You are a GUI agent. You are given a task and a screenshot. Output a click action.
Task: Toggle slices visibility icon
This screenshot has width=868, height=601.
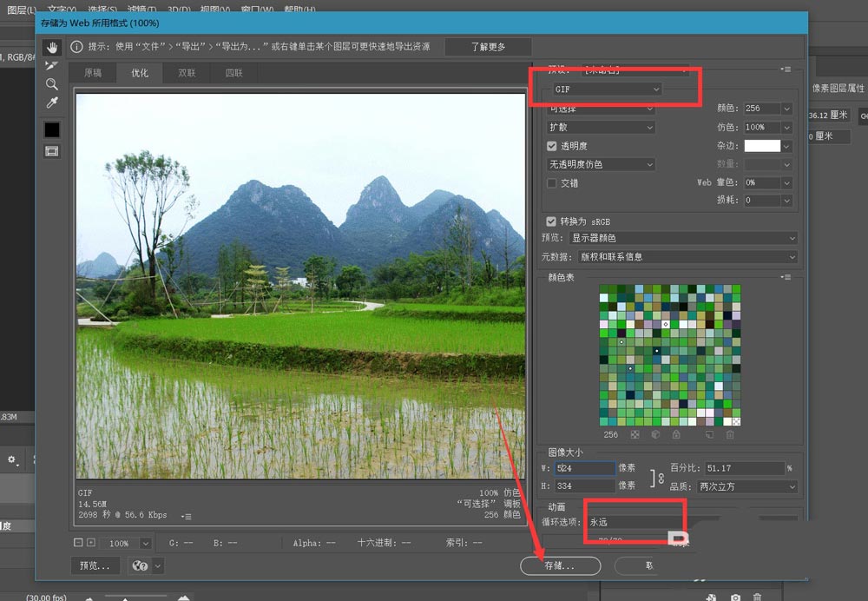pos(52,151)
